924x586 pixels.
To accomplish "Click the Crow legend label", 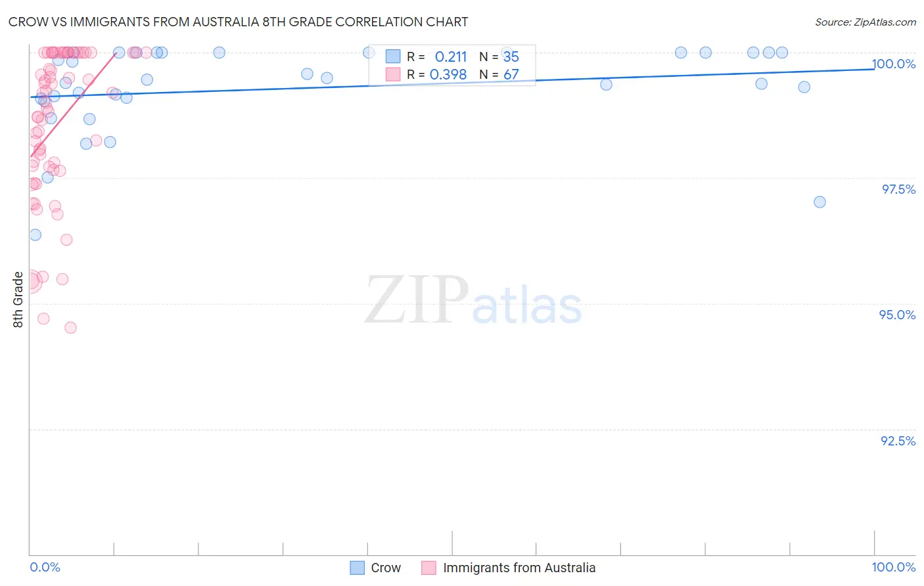I will point(386,568).
